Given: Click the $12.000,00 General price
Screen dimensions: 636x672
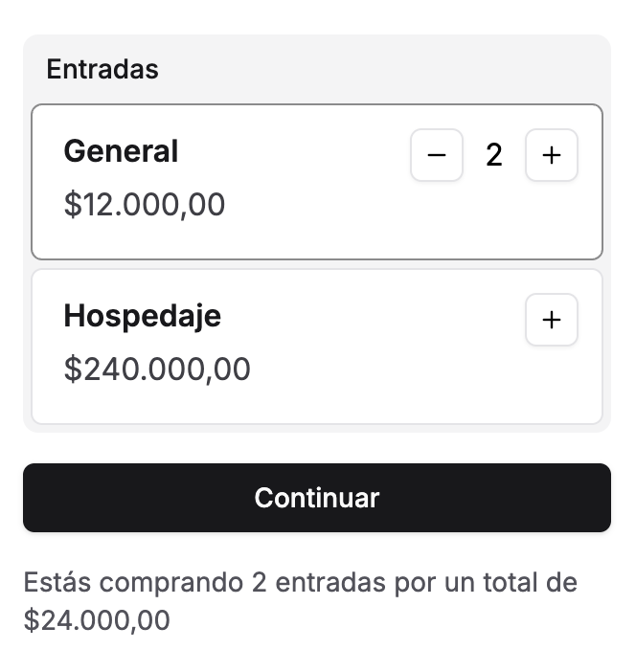Looking at the screenshot, I should [145, 205].
